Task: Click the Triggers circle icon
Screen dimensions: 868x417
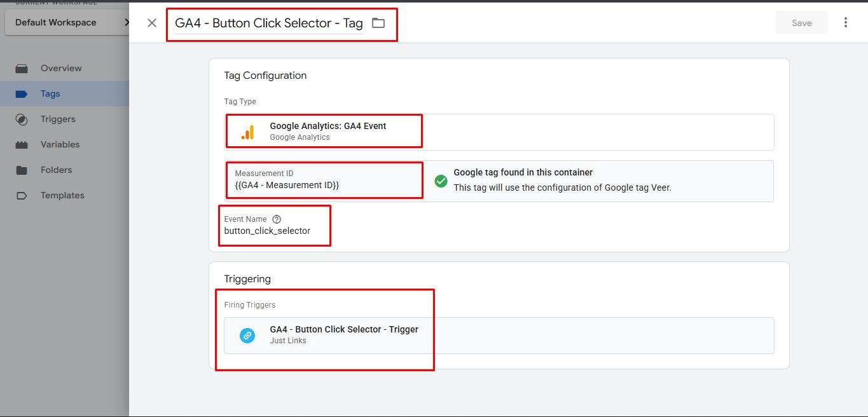Action: click(x=22, y=119)
